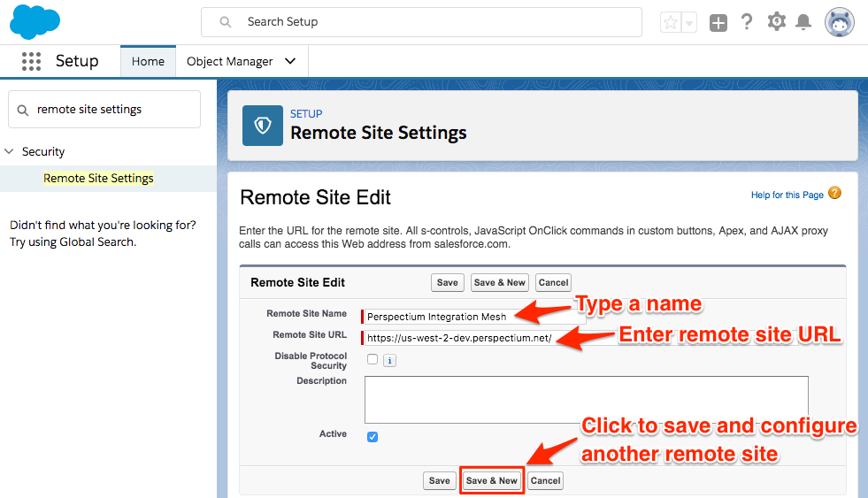Collapse the Security section chevron
868x498 pixels.
pyautogui.click(x=10, y=151)
